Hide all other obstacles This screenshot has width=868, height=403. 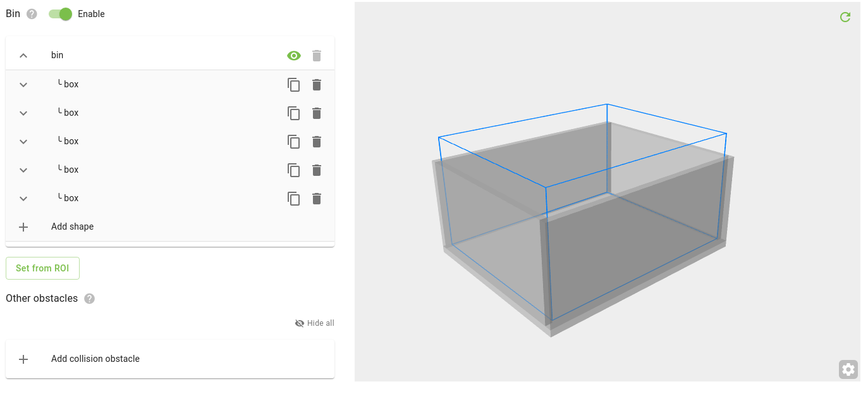314,323
